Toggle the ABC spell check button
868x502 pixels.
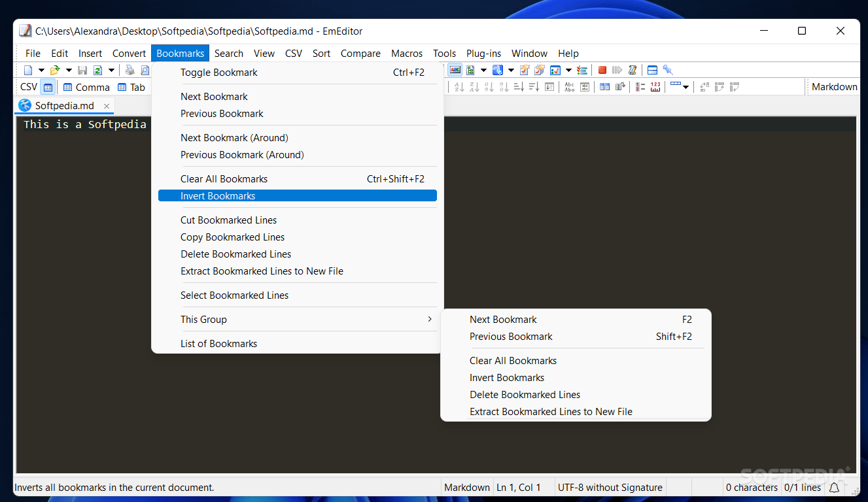(x=455, y=70)
